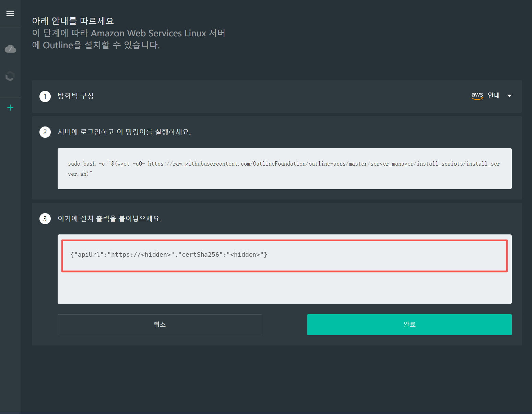Select the cloud server icon in sidebar
The image size is (532, 414).
(10, 49)
